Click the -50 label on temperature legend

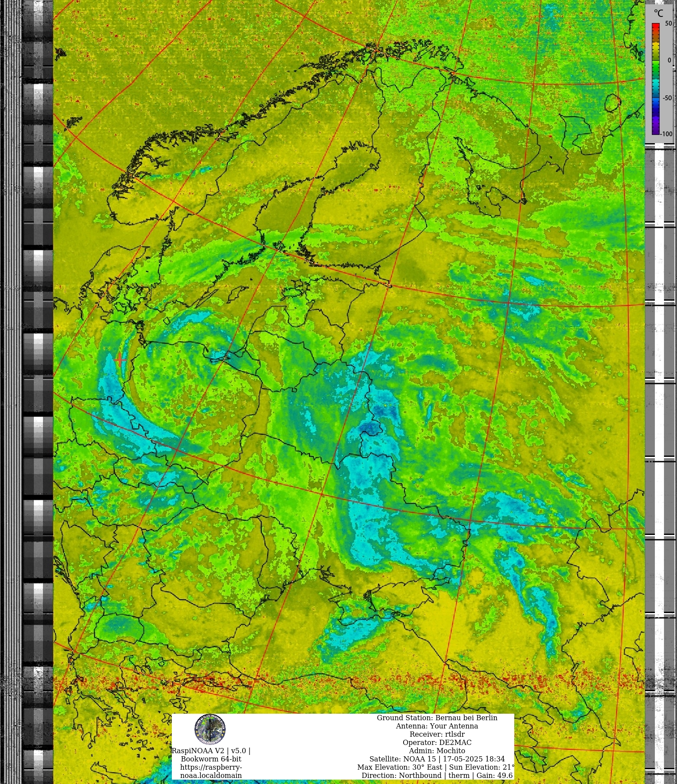pos(667,98)
